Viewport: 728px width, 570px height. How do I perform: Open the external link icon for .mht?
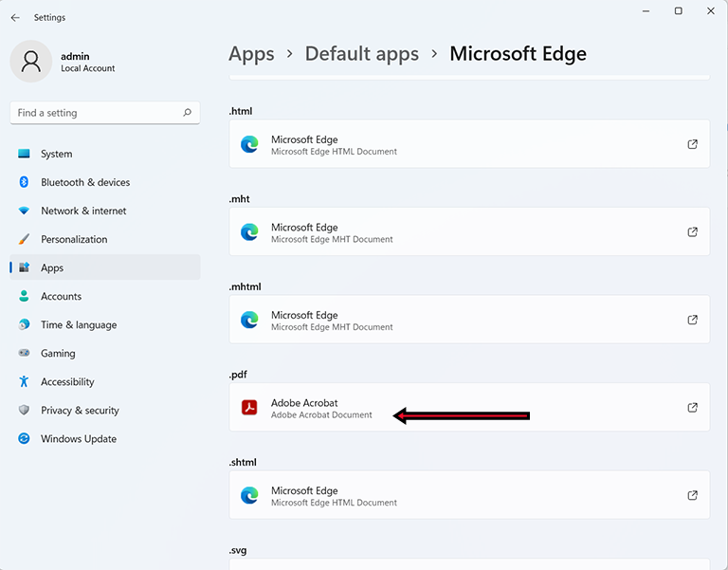point(692,231)
